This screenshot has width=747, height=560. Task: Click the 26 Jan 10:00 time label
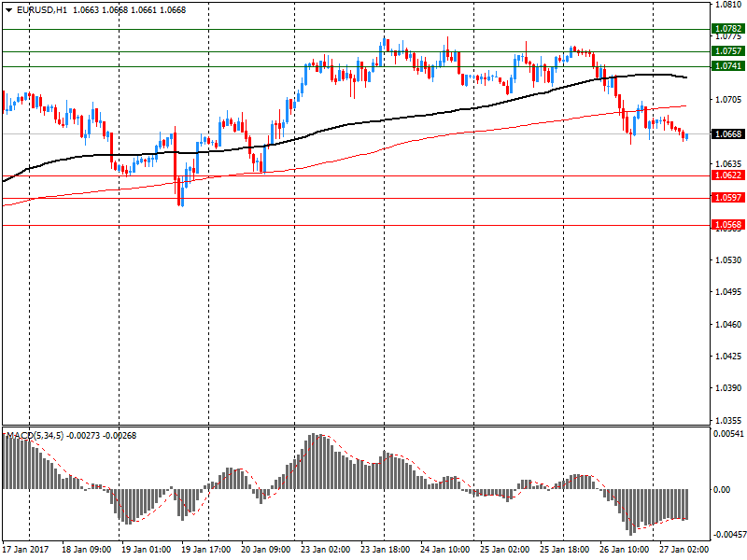[x=624, y=549]
